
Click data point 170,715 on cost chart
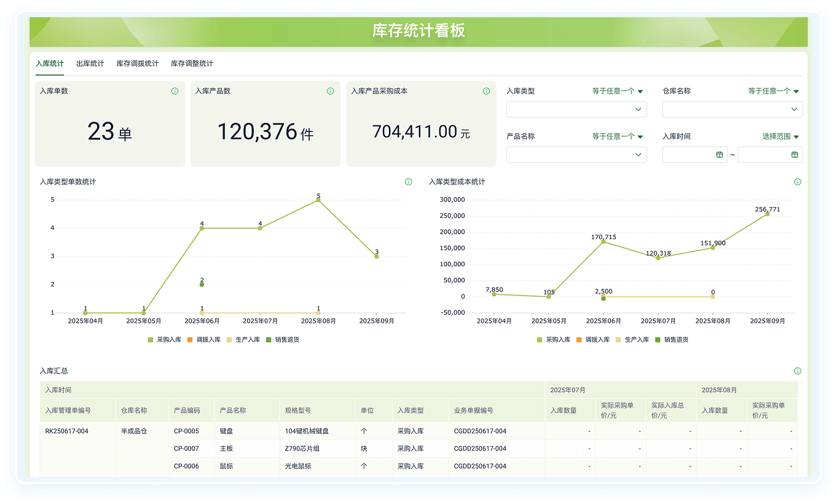(x=603, y=242)
